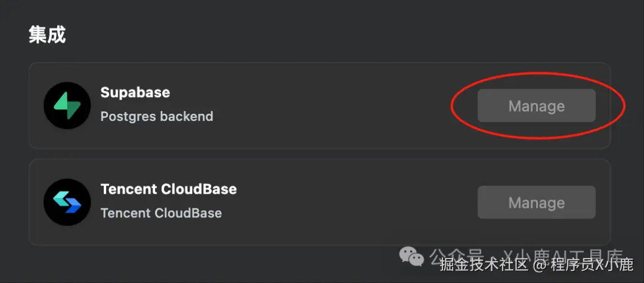The width and height of the screenshot is (644, 283).
Task: Click the grey Tencent CloudBase subtitle
Action: tap(161, 213)
